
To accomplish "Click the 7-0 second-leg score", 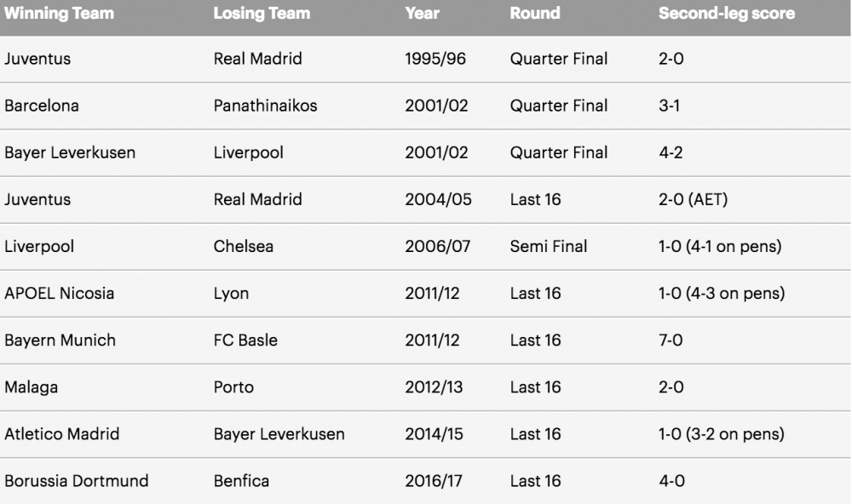I will coord(671,341).
